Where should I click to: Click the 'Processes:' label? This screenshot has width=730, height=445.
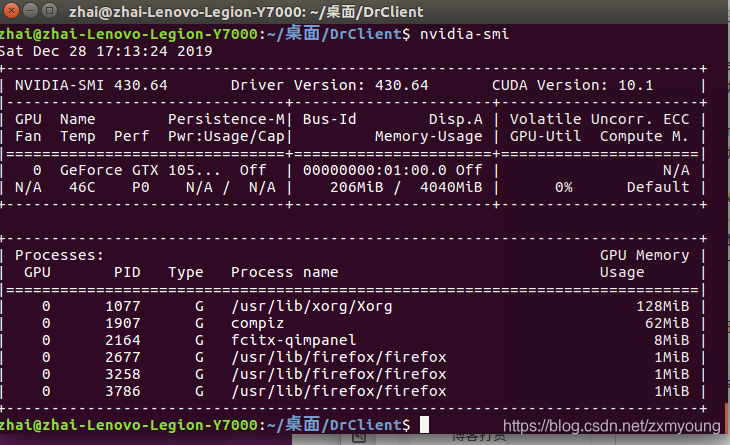click(x=59, y=255)
